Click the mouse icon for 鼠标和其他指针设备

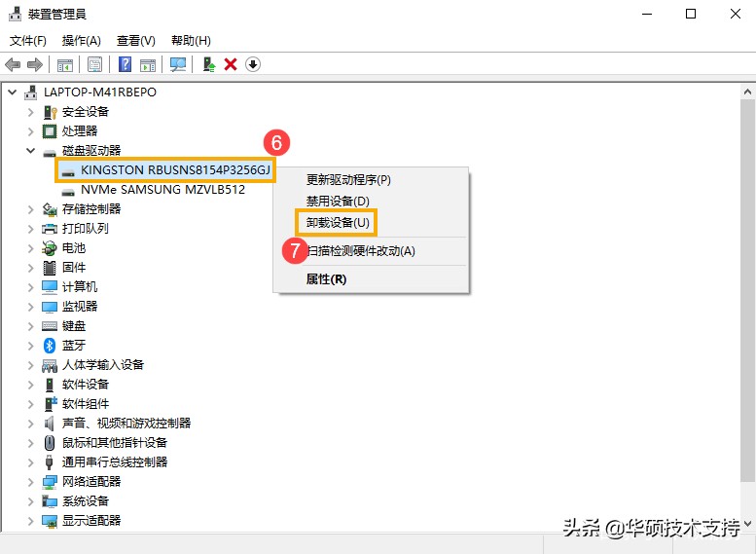(x=50, y=443)
